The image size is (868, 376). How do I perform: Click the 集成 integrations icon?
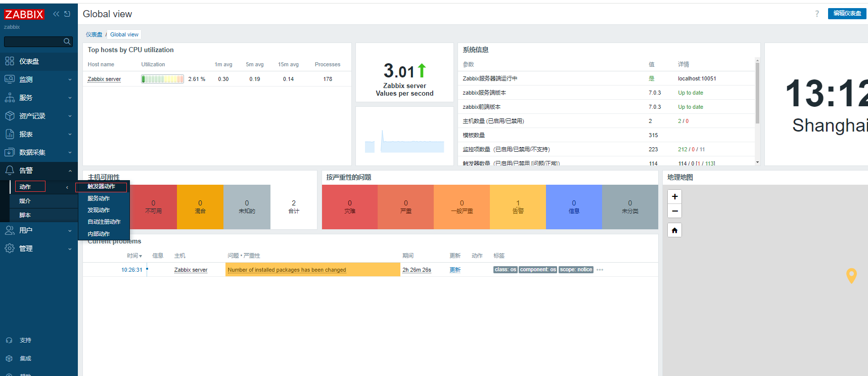pyautogui.click(x=9, y=358)
